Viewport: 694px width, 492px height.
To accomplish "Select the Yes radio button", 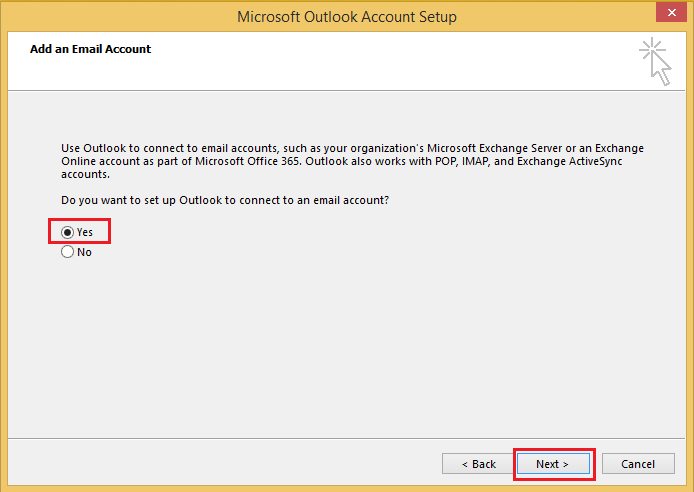I will (x=77, y=232).
